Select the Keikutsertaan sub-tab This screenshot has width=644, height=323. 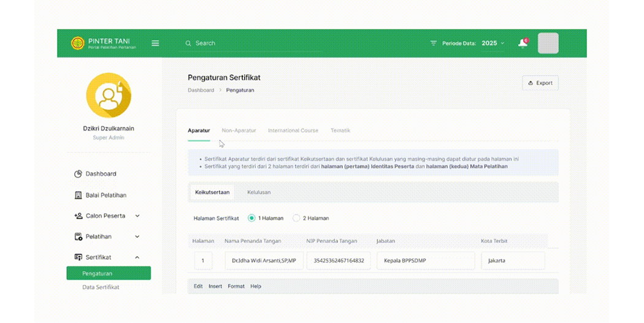212,192
